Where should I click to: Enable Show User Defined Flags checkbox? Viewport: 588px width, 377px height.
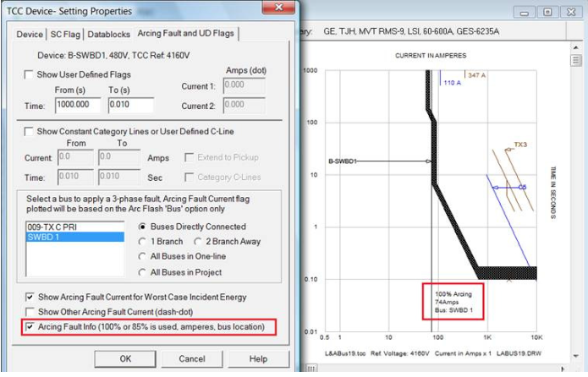pos(30,75)
